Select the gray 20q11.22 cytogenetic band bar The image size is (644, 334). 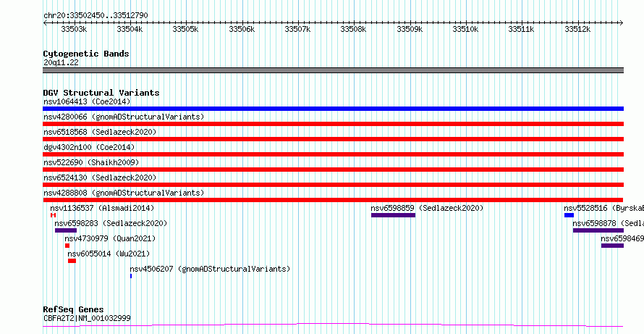coord(333,70)
